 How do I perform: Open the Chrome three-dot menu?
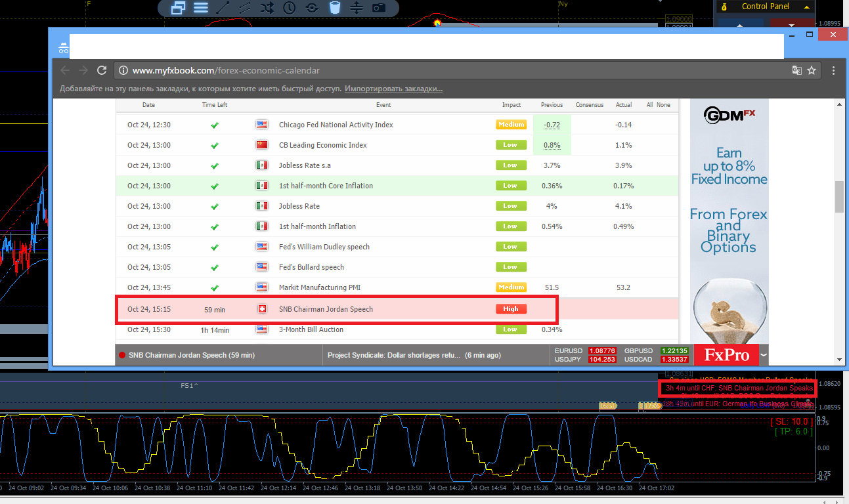pyautogui.click(x=834, y=70)
